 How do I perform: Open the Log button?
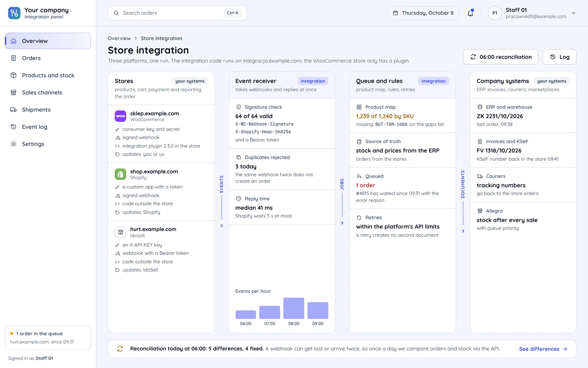(x=559, y=57)
